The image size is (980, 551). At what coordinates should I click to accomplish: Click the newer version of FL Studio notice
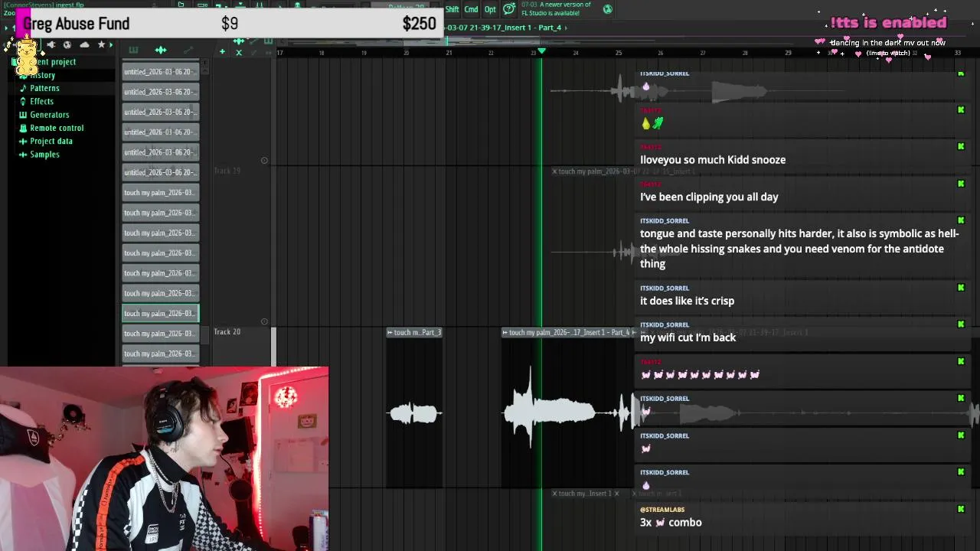pos(556,9)
